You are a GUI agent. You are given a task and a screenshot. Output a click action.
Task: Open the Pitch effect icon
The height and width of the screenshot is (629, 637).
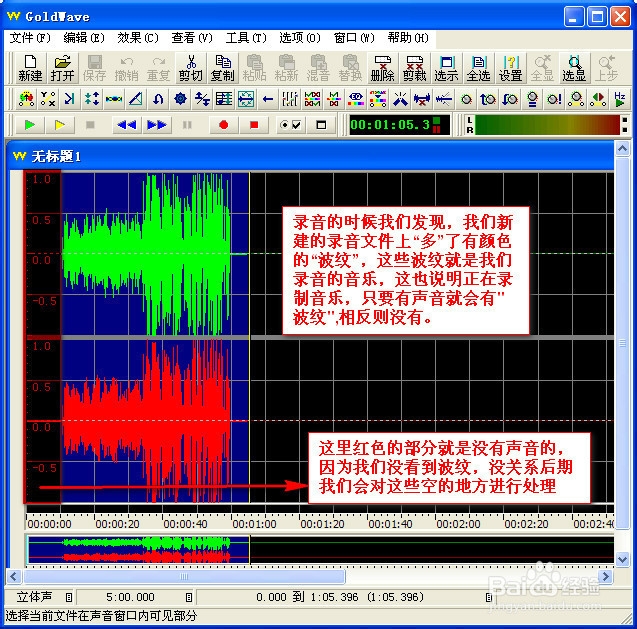[224, 99]
